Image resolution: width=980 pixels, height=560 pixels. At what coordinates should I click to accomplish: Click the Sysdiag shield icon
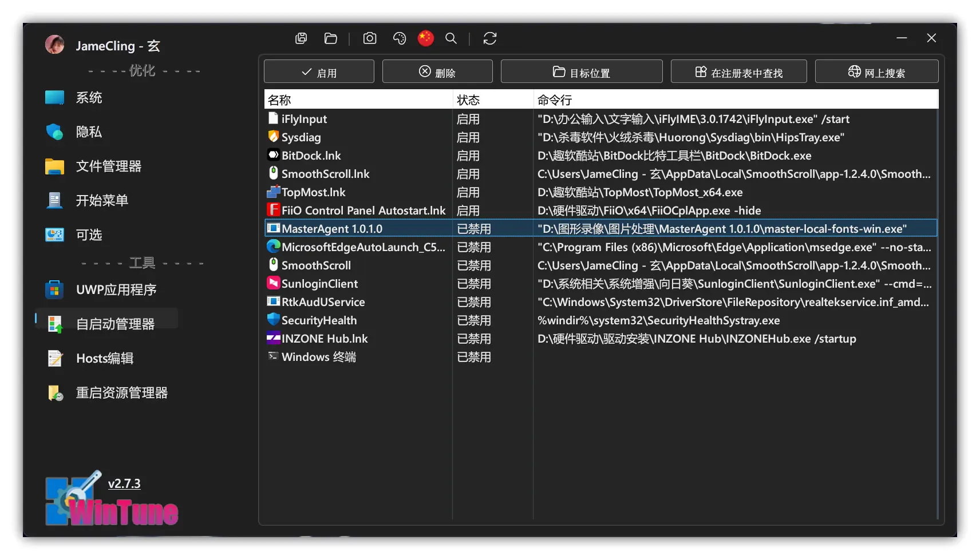pyautogui.click(x=274, y=137)
